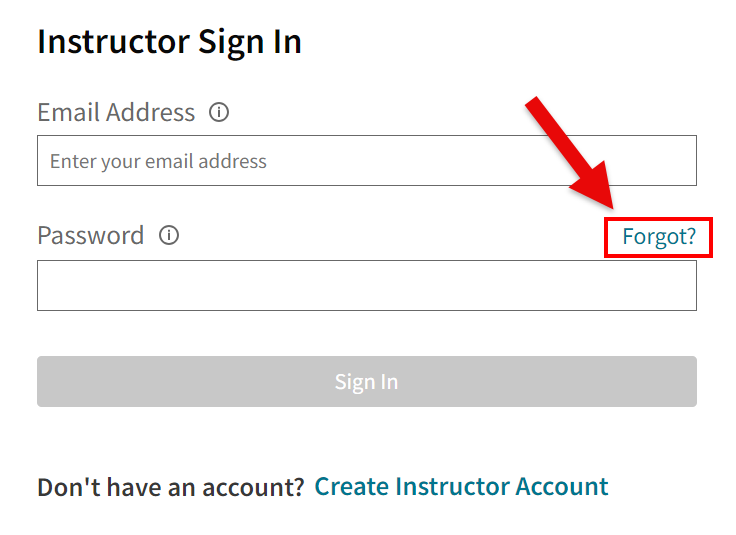Activate the email entry box under Email Address
Image resolution: width=736 pixels, height=535 pixels.
[366, 161]
